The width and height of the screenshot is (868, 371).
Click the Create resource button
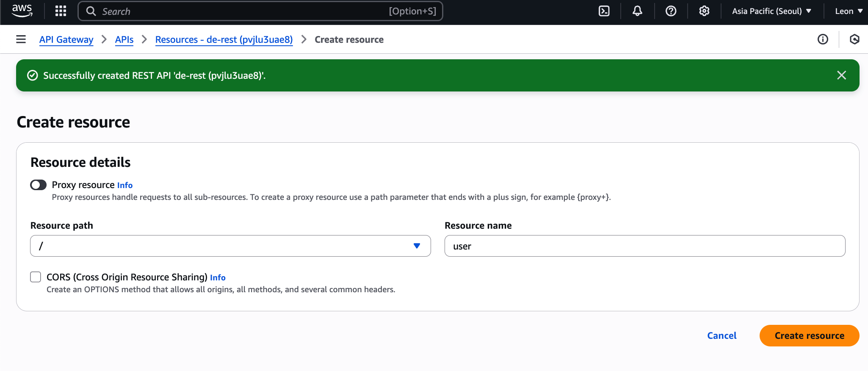point(809,335)
